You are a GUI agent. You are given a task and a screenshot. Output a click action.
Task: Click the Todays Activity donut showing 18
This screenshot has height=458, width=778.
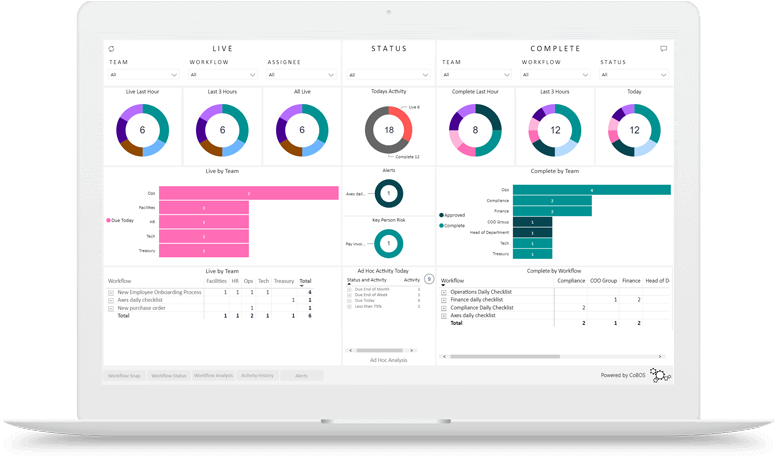389,130
